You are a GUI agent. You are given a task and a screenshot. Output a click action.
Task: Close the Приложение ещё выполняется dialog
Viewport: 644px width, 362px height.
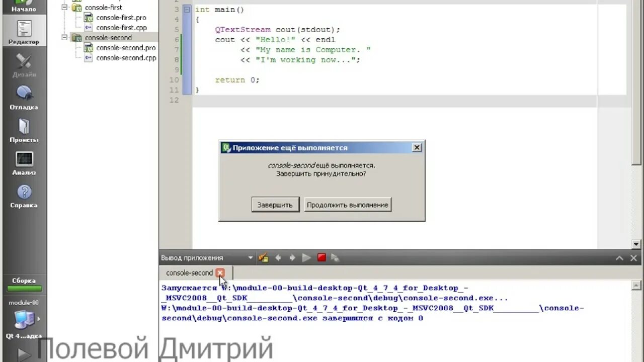[x=417, y=147]
